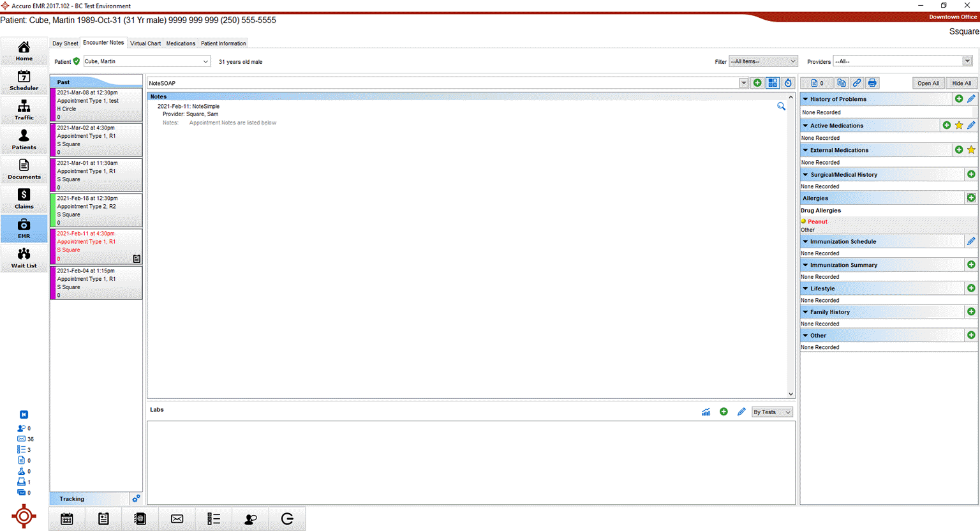Open the By Tests dropdown

click(771, 412)
